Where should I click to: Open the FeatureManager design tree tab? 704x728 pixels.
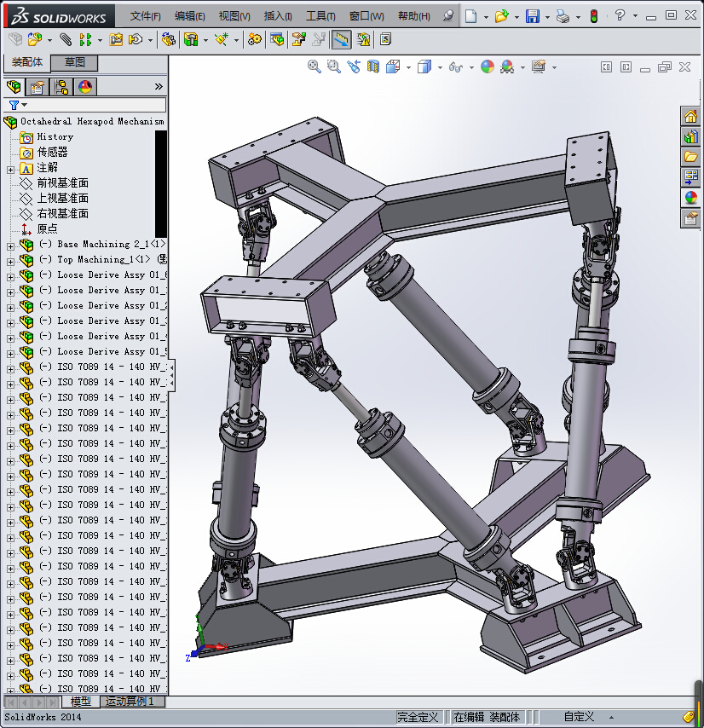click(x=14, y=87)
